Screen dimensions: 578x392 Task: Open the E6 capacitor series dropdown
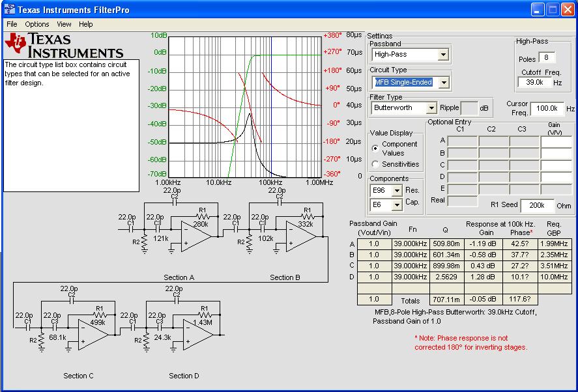coord(397,205)
